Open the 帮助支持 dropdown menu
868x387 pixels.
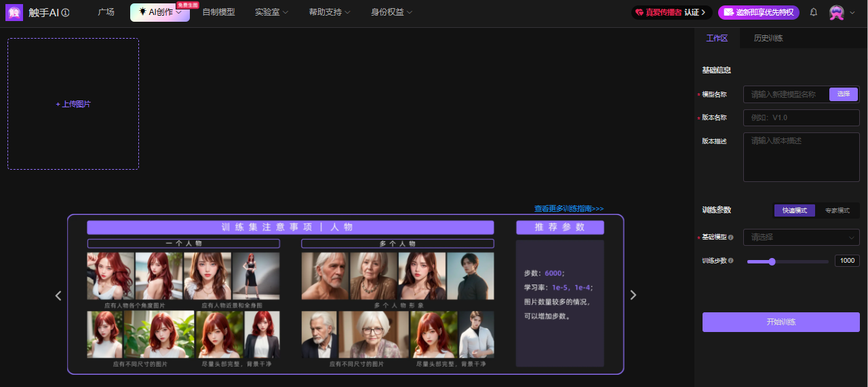(x=330, y=12)
